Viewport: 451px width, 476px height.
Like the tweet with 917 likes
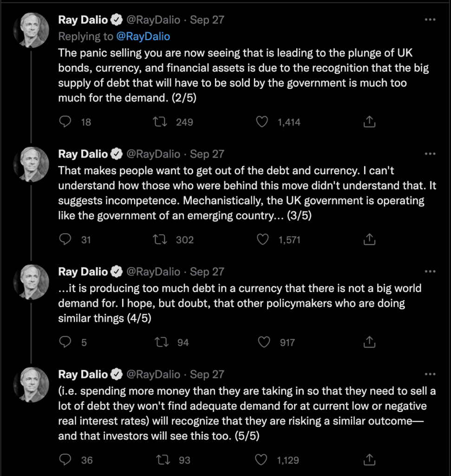(263, 342)
